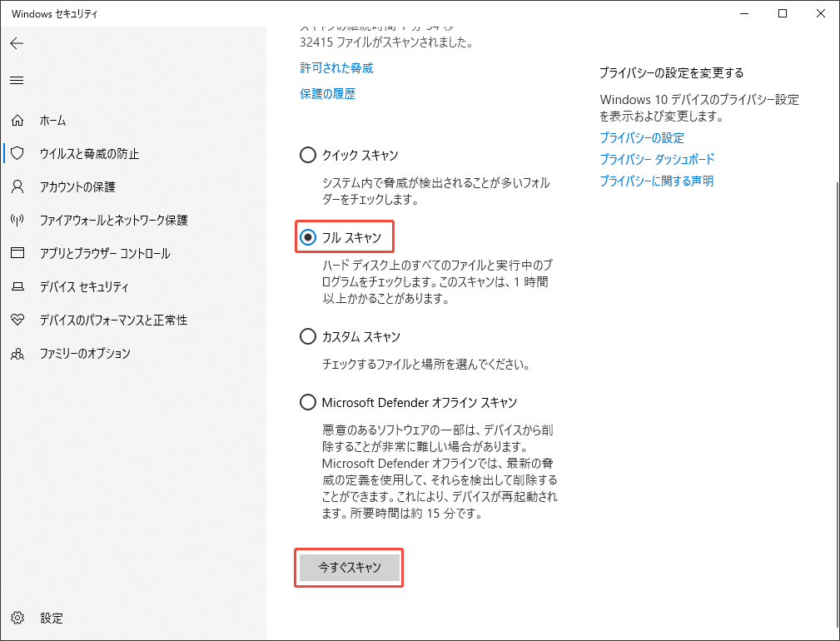
Task: Select the フル スキャン radio button
Action: click(308, 237)
